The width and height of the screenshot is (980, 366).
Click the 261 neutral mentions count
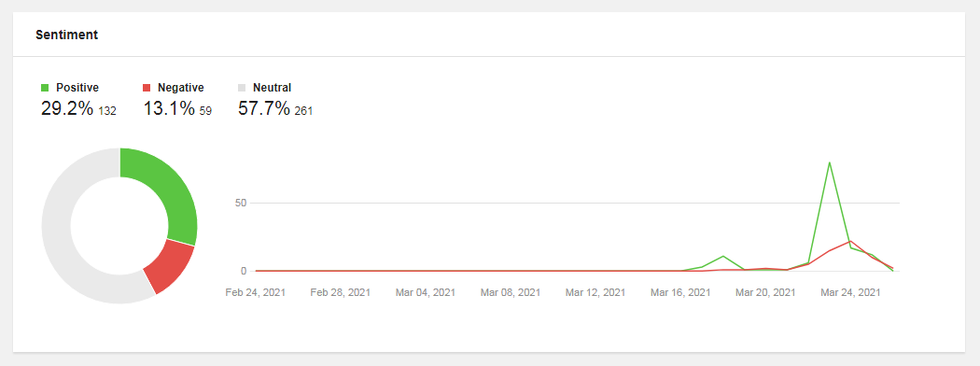click(x=303, y=111)
